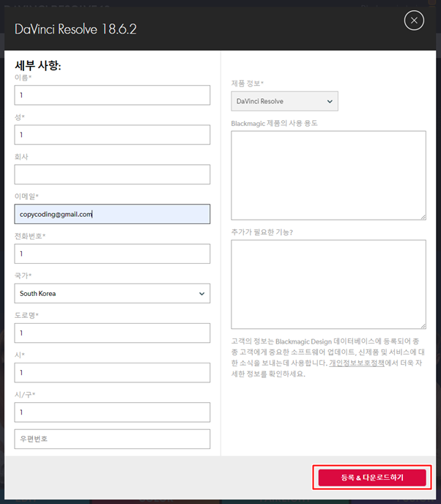Image resolution: width=441 pixels, height=504 pixels.
Task: Open the 개인정보보호정책 privacy policy link
Action: coord(357,363)
